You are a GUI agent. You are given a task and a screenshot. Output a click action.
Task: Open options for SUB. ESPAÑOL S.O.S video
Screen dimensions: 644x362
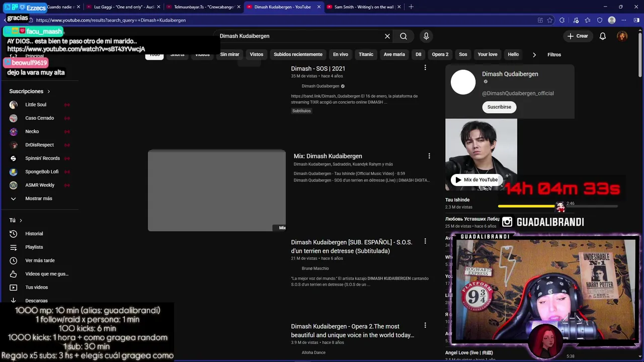pyautogui.click(x=425, y=241)
